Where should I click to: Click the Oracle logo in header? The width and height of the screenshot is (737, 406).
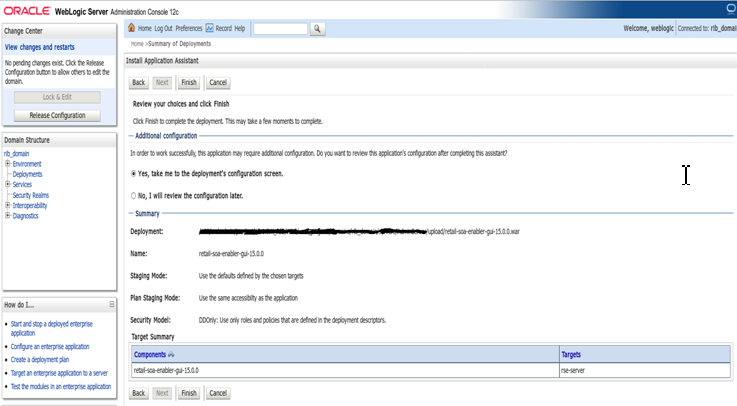26,11
